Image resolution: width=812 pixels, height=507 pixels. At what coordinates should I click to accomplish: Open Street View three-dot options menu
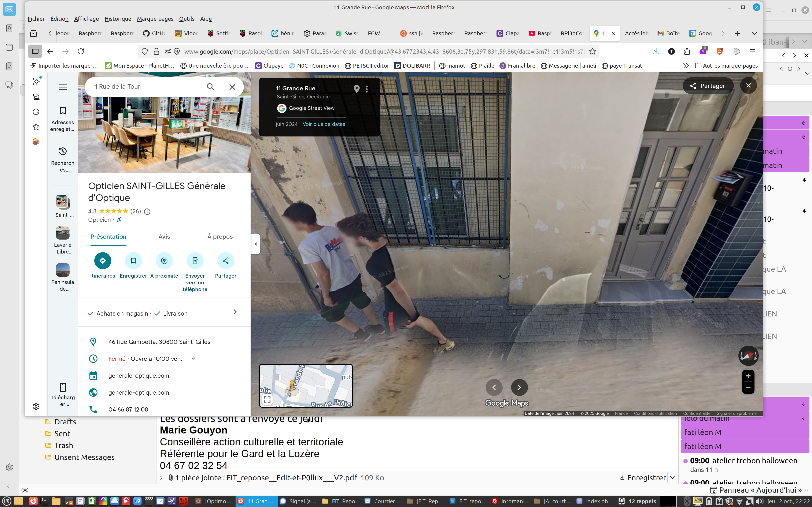coord(367,89)
